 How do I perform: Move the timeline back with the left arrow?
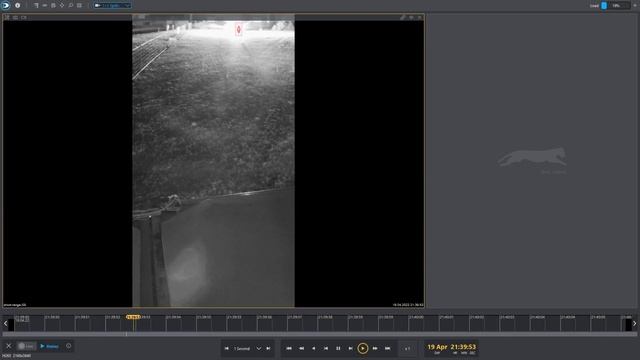(x=5, y=323)
